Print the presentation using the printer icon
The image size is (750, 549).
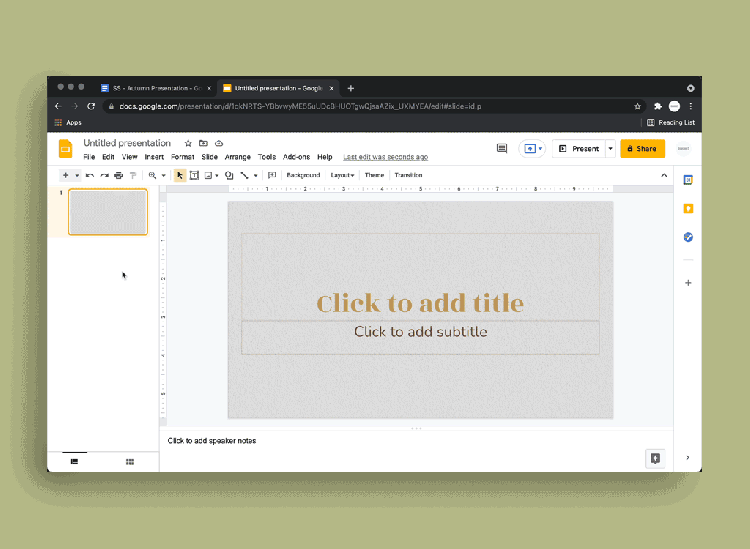pyautogui.click(x=119, y=176)
